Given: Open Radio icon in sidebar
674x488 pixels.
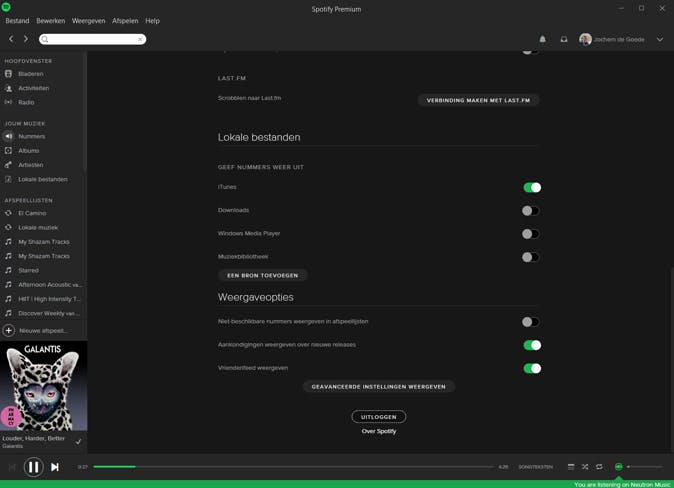Looking at the screenshot, I should point(8,102).
